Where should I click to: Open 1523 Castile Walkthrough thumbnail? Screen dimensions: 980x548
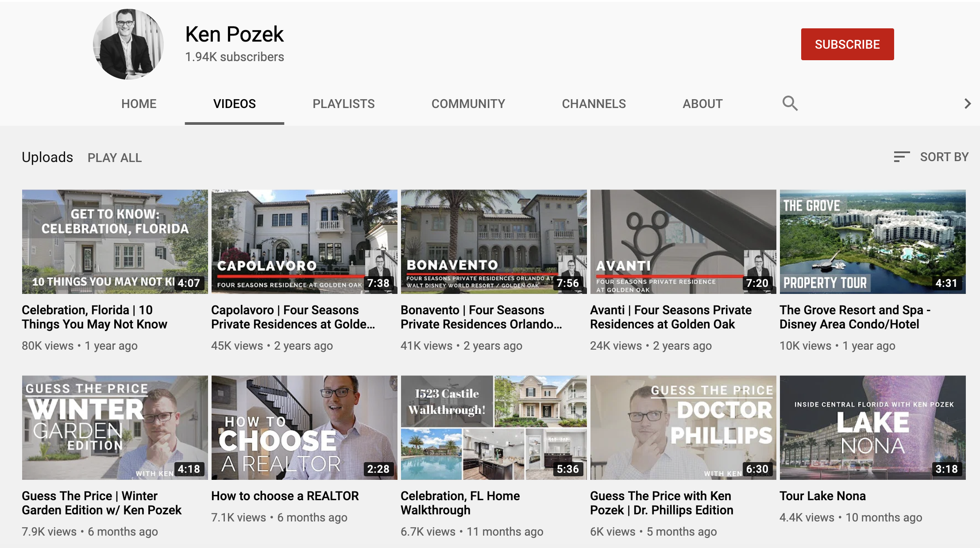coord(494,428)
